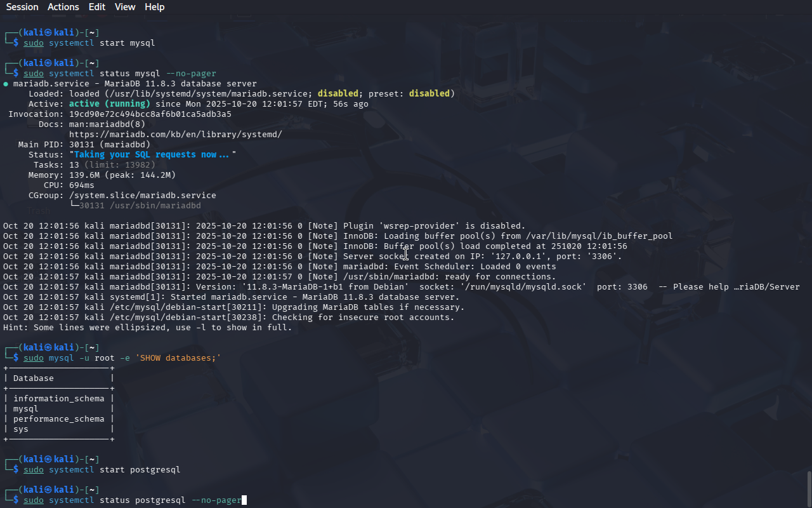Click the "Database" table header
Image resolution: width=812 pixels, height=508 pixels.
34,378
